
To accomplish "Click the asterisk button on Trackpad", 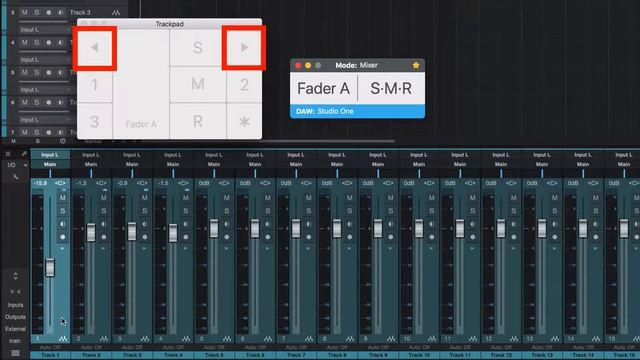I will 244,121.
